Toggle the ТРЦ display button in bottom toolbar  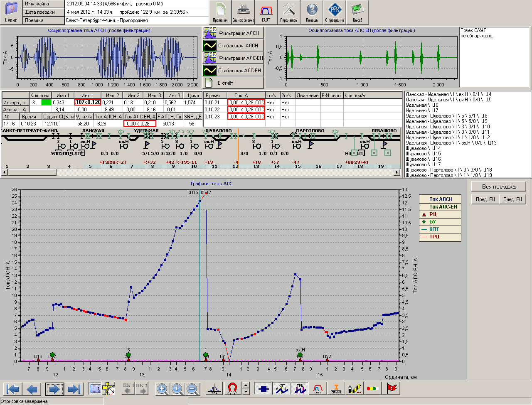(x=300, y=389)
